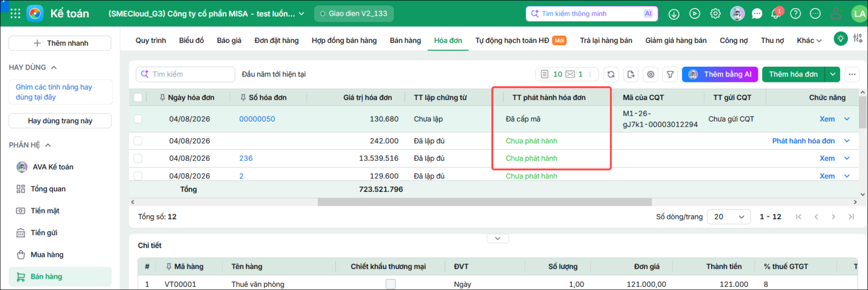The width and height of the screenshot is (868, 290).
Task: Click the Tìm kiếm search field
Action: point(186,74)
